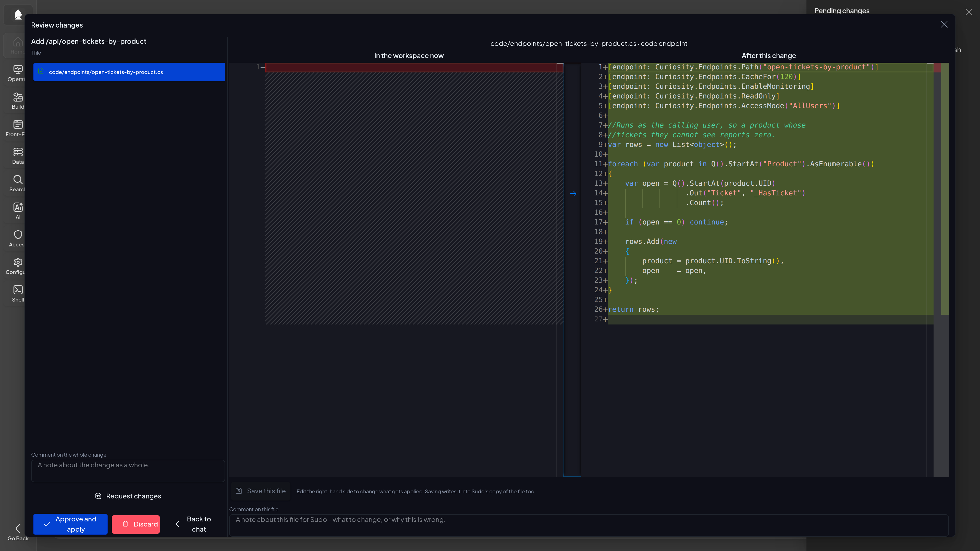Select file open-tickets-by-product.cs in list

(x=129, y=72)
